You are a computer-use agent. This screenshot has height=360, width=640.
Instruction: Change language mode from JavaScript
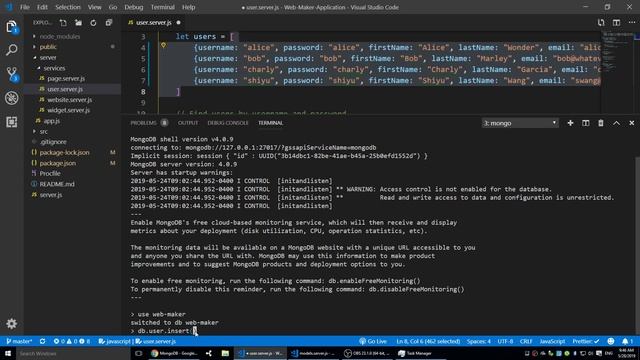click(x=552, y=341)
